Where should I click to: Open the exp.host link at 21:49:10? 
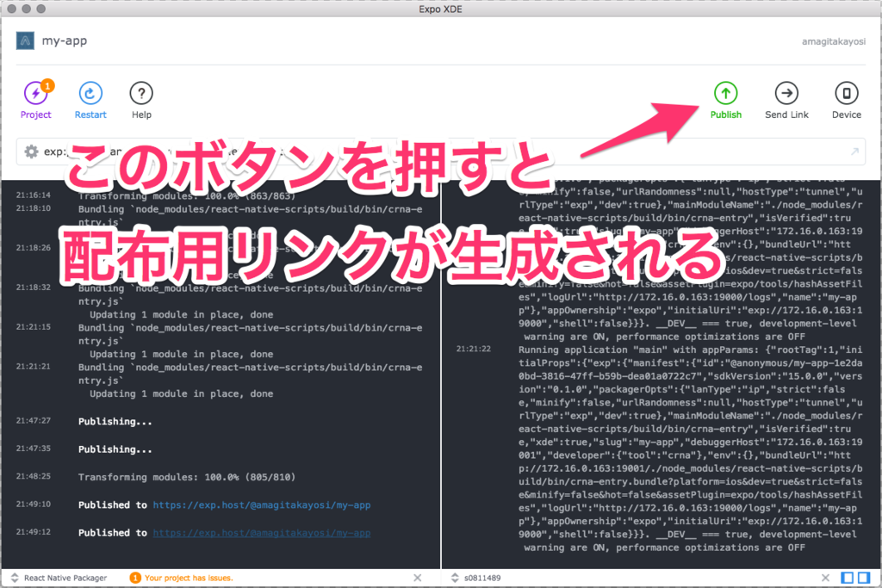(x=262, y=504)
